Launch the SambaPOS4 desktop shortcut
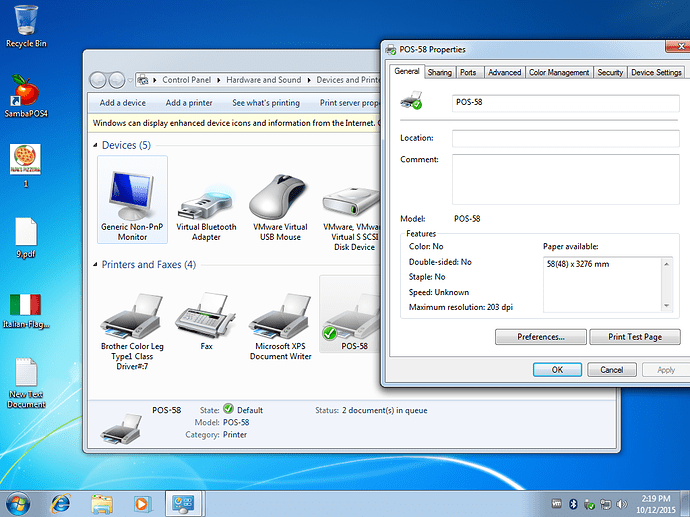 coord(26,96)
